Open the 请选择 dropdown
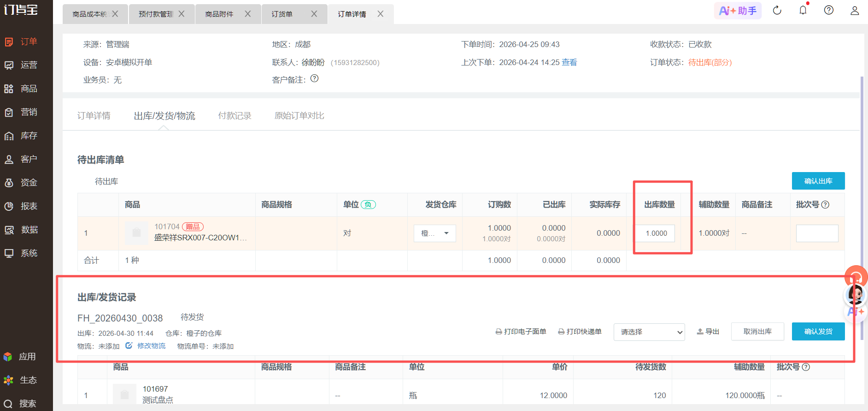Image resolution: width=868 pixels, height=411 pixels. (x=649, y=332)
